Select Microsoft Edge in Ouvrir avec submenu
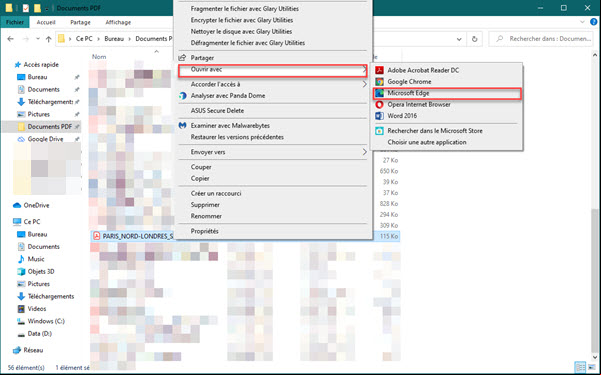601x375 pixels. pos(447,93)
